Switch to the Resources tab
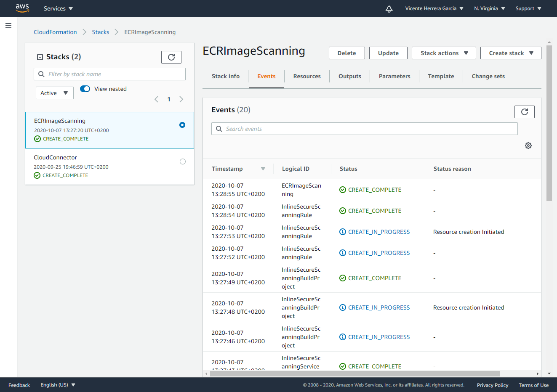Image resolution: width=557 pixels, height=392 pixels. [307, 76]
